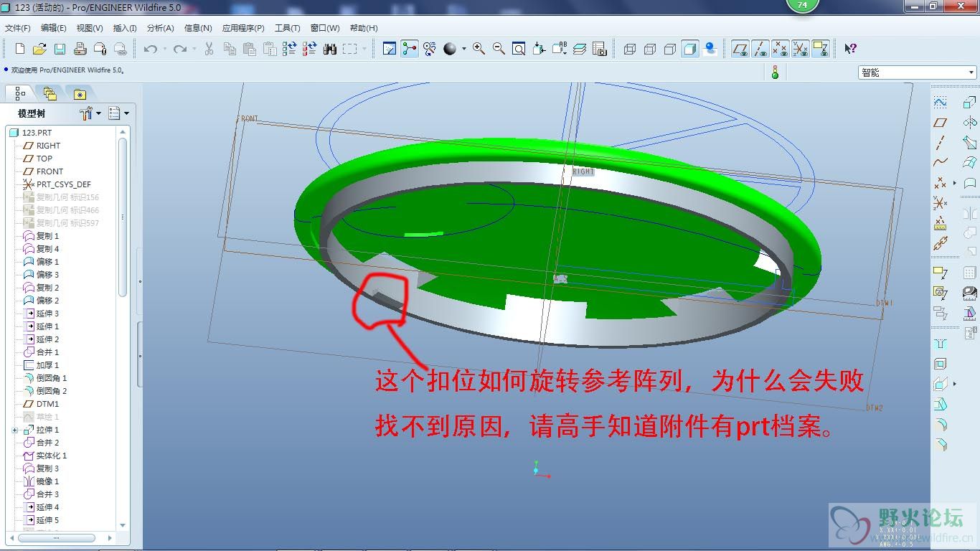Open the redo history dropdown arrow
This screenshot has width=980, height=551.
coord(194,49)
